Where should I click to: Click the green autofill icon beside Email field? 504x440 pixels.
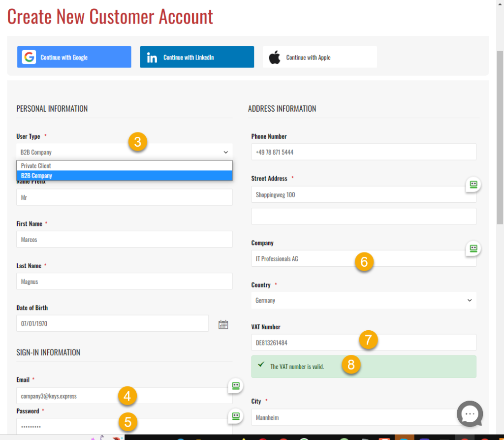coord(236,386)
